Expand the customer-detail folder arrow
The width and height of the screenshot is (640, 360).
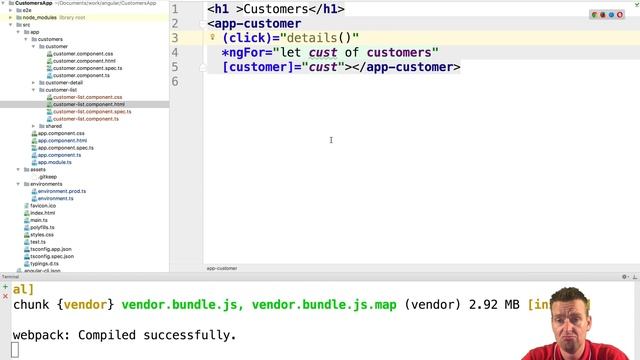33,82
